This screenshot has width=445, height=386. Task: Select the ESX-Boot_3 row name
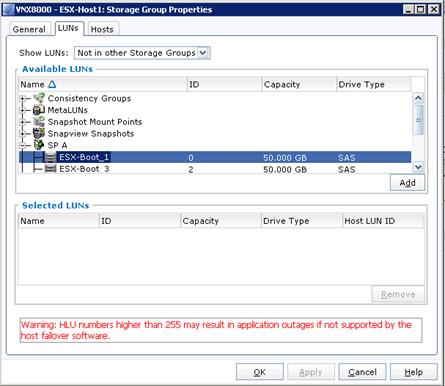[x=84, y=169]
